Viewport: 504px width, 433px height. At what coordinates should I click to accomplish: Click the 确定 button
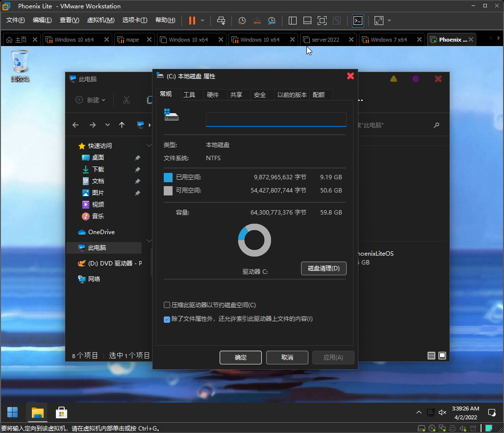click(x=241, y=358)
